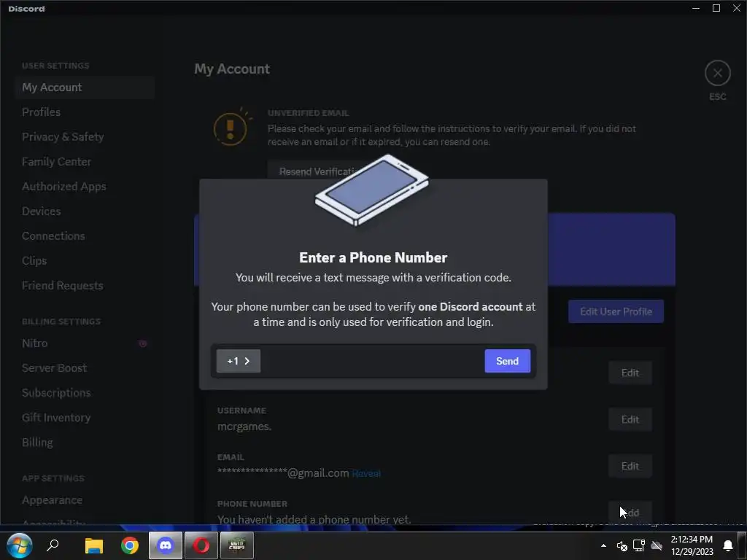Click Edit button for display name row

(630, 373)
